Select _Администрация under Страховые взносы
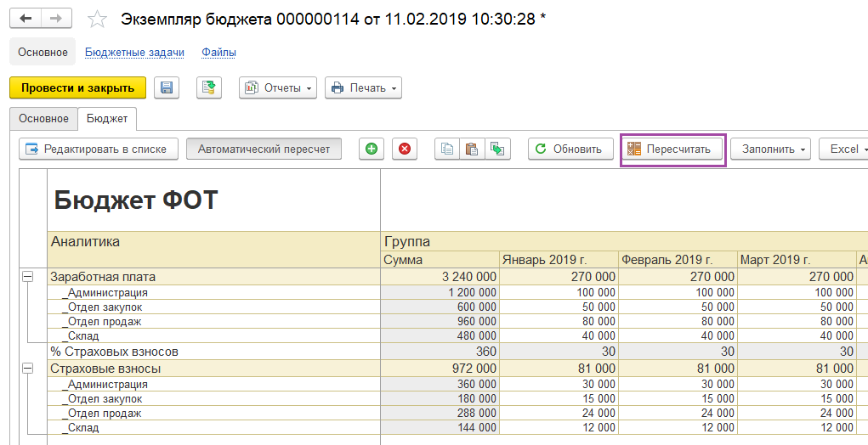The image size is (868, 445). 214,384
